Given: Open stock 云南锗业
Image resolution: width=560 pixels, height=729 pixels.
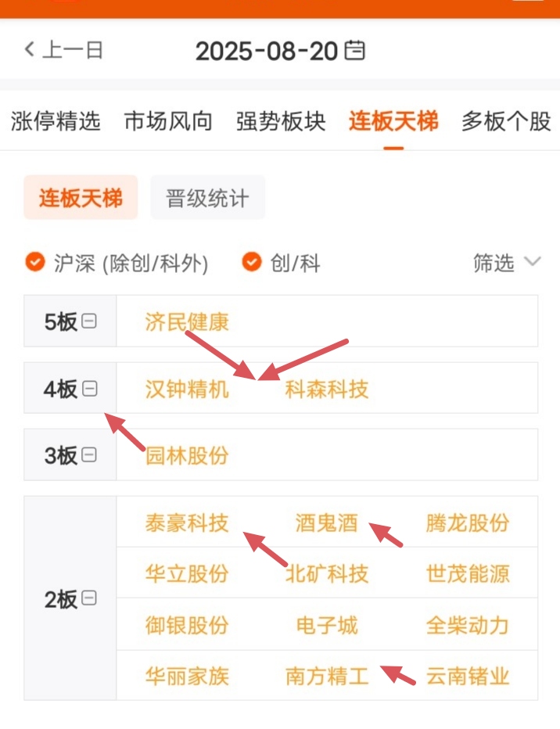Looking at the screenshot, I should pyautogui.click(x=468, y=676).
